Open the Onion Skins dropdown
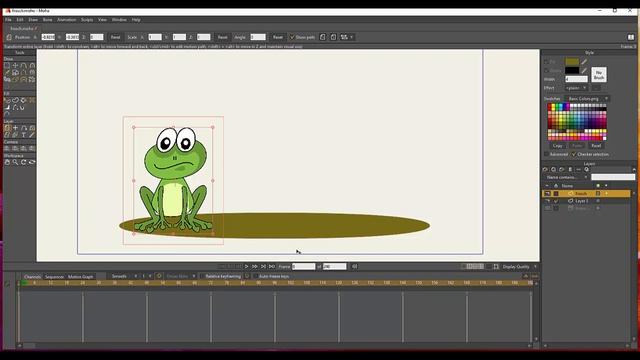This screenshot has width=640, height=360. click(x=180, y=276)
